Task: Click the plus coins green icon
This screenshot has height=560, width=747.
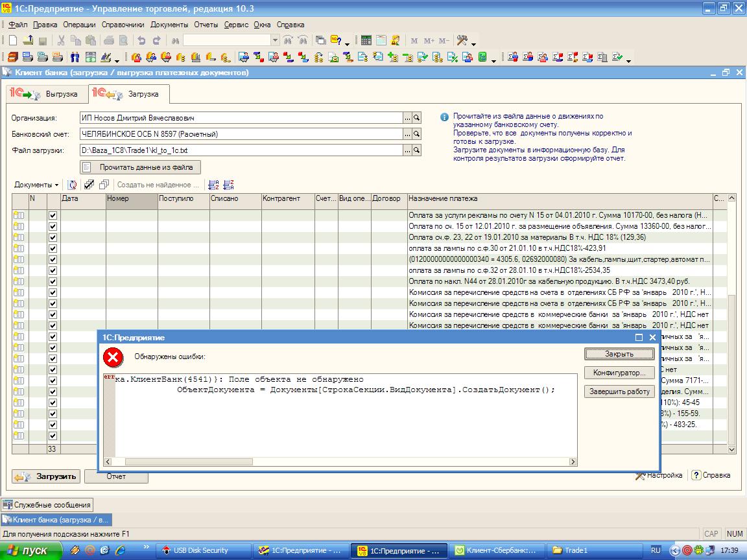Action: 392,58
